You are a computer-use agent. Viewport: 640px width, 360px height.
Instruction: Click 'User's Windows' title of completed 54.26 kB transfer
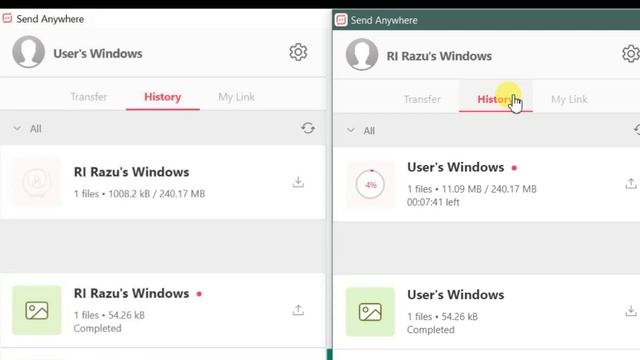point(456,295)
